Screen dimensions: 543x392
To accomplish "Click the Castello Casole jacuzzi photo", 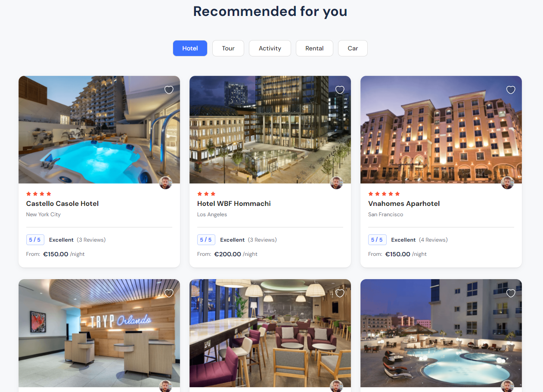I will click(99, 130).
